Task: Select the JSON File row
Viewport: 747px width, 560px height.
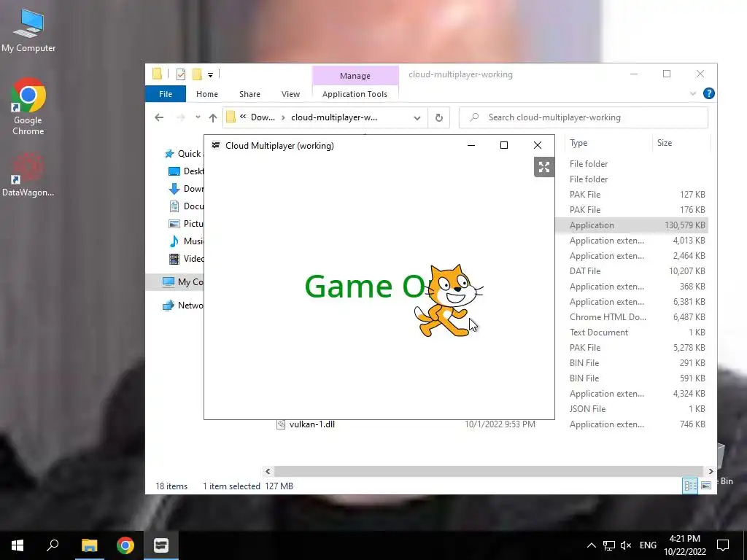Action: pos(632,409)
